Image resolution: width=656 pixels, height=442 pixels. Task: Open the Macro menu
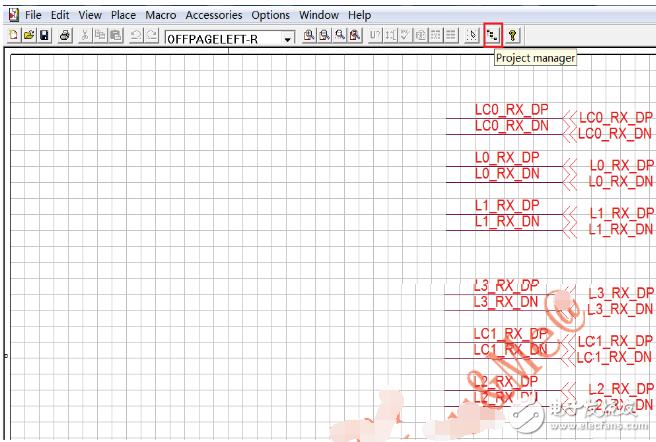161,15
